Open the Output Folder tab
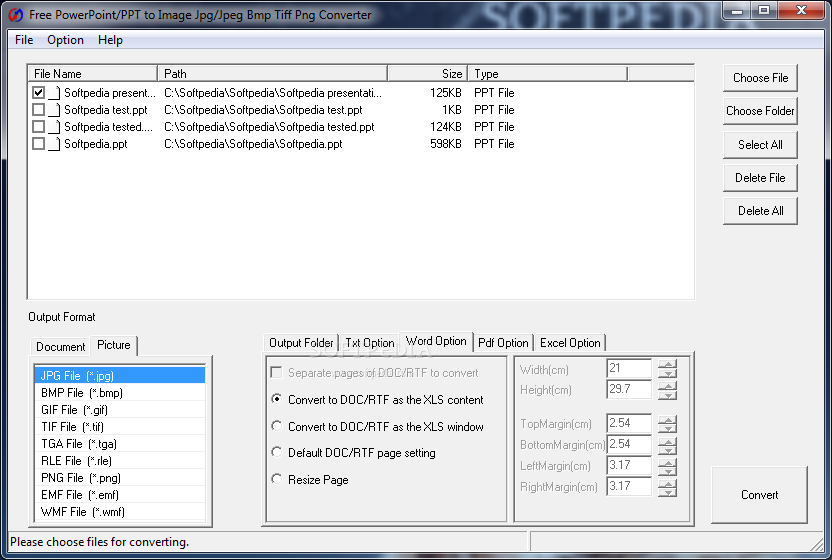832x560 pixels. click(x=301, y=343)
